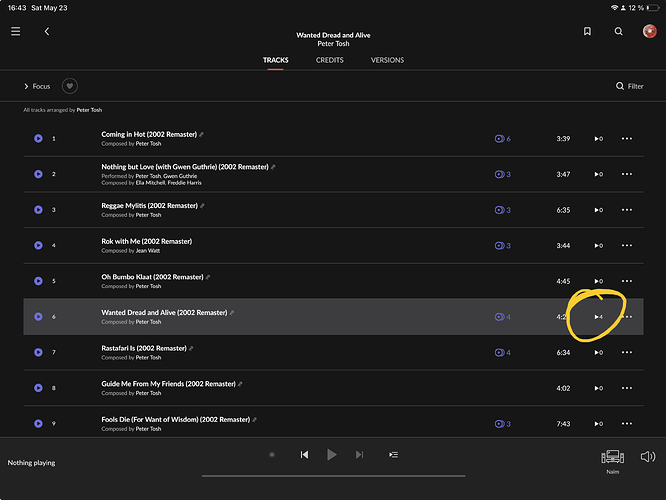Click the circled play count on track 6
This screenshot has height=500, width=666.
pyautogui.click(x=598, y=317)
